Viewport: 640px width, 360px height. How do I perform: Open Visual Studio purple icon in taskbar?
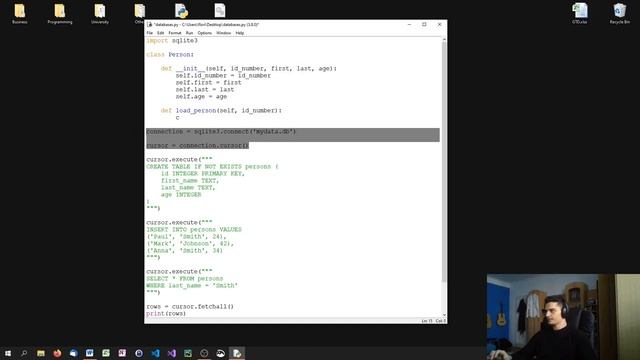[x=172, y=353]
